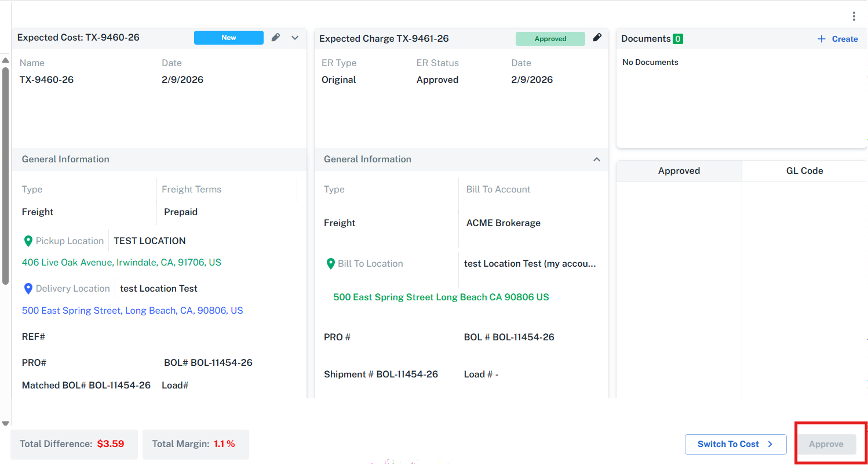Click the scroll up arrow on left scrollbar

tap(5, 60)
